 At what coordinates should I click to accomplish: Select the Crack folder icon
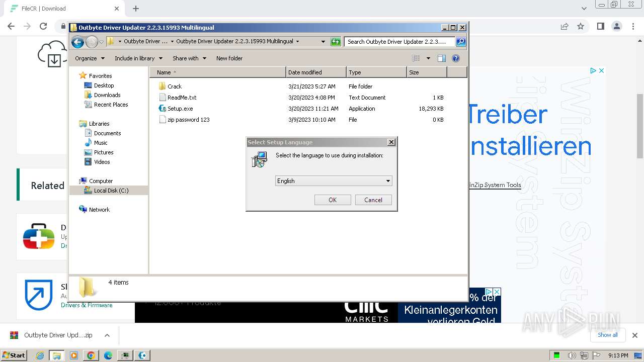tap(162, 86)
